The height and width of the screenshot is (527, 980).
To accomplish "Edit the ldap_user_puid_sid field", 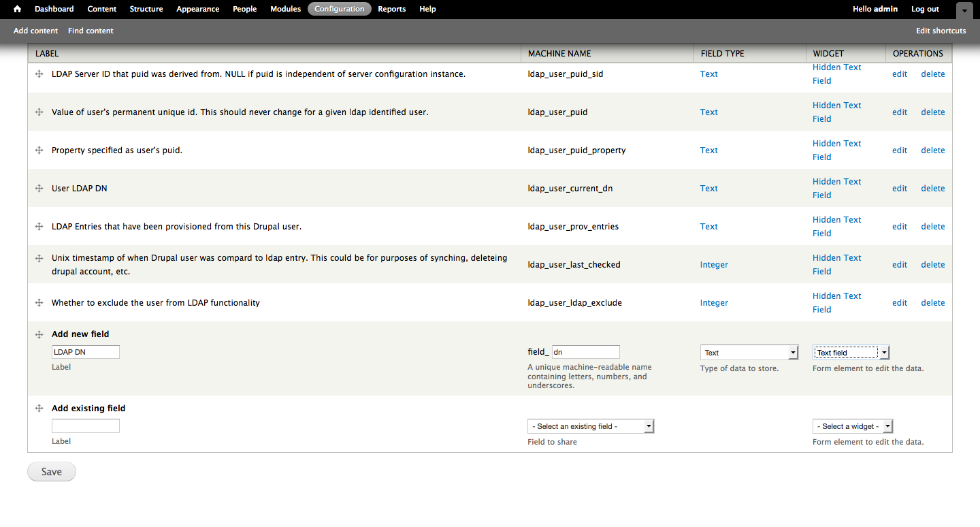I will (x=900, y=74).
